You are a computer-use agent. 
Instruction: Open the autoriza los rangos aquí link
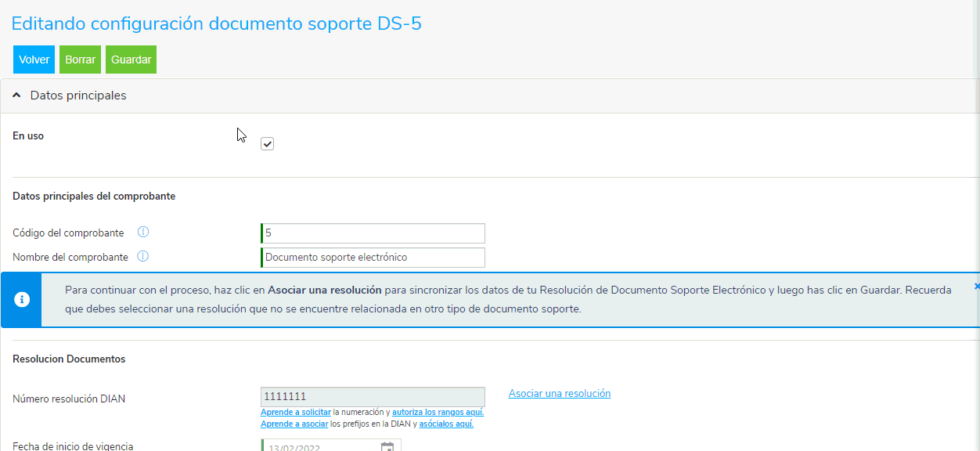click(438, 412)
